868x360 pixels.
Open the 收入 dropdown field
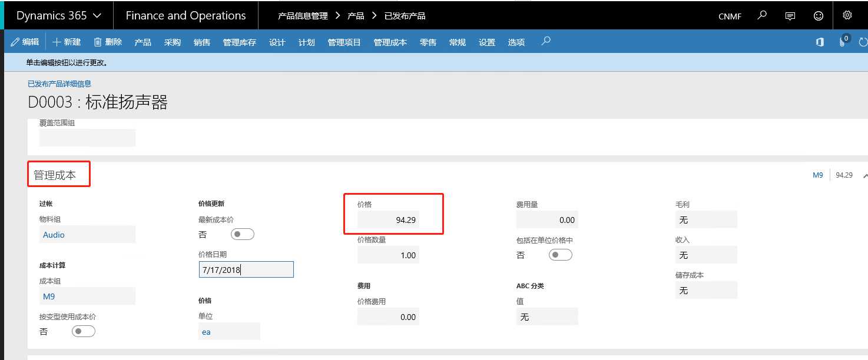706,255
